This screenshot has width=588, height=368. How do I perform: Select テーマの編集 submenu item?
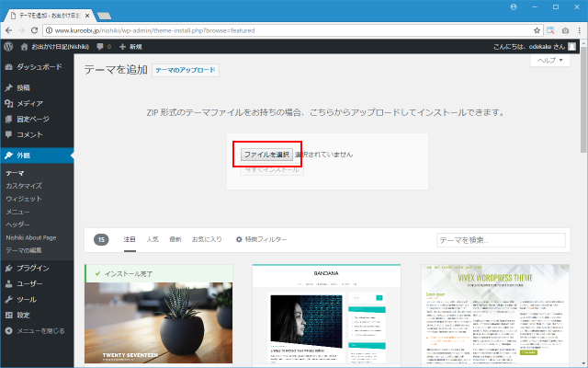pyautogui.click(x=23, y=250)
